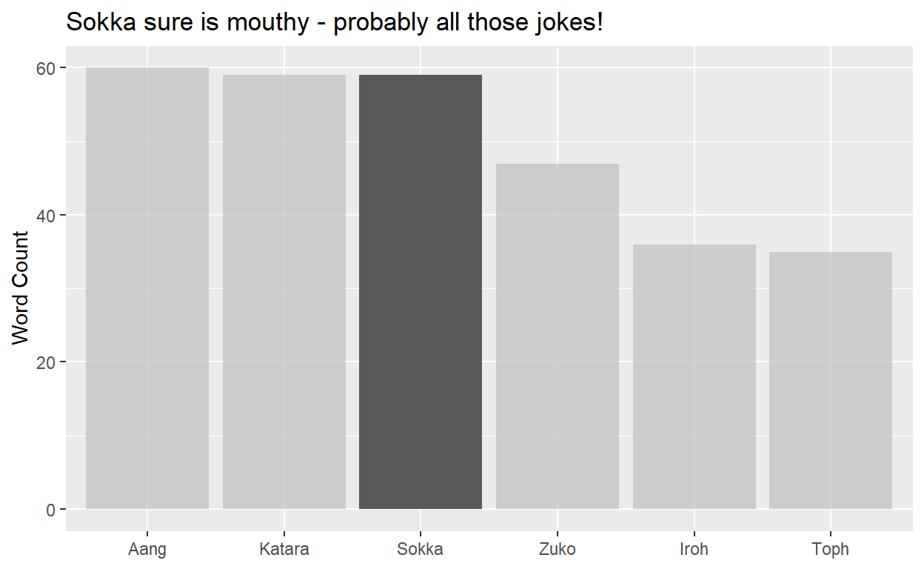The height and width of the screenshot is (569, 924).
Task: Click the Iroh bar
Action: pyautogui.click(x=694, y=376)
